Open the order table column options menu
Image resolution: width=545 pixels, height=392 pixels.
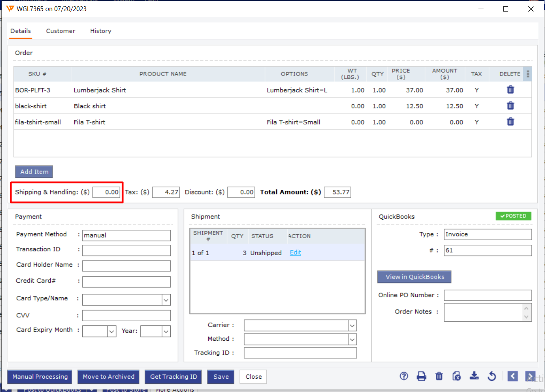coord(528,74)
